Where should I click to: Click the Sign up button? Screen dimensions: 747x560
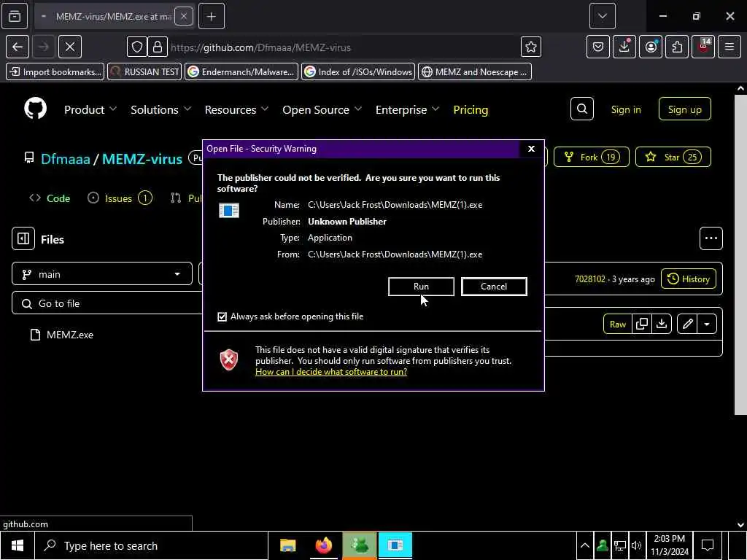point(684,109)
